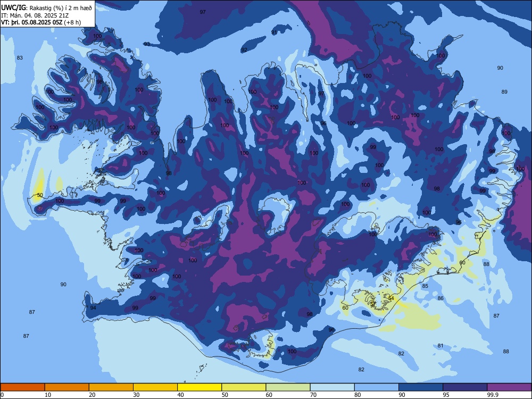Viewport: 532px width, 399px height.
Task: Click the humidity value '85' on the map
Action: [425, 286]
